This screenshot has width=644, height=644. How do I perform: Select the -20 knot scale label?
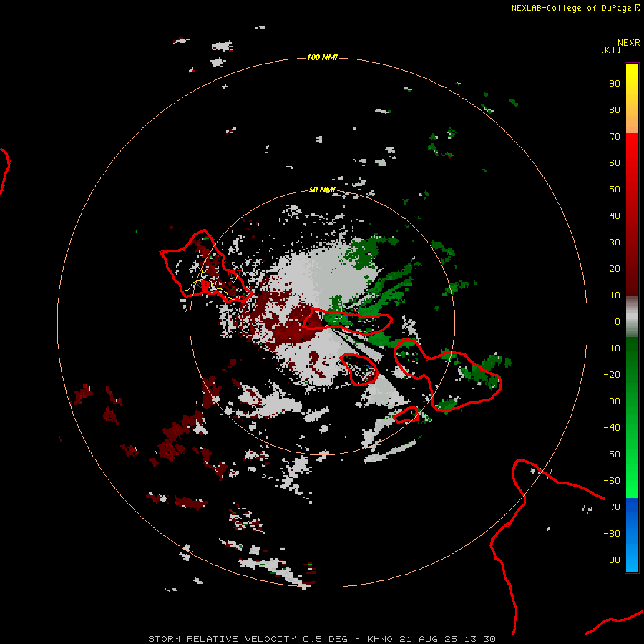pos(612,375)
